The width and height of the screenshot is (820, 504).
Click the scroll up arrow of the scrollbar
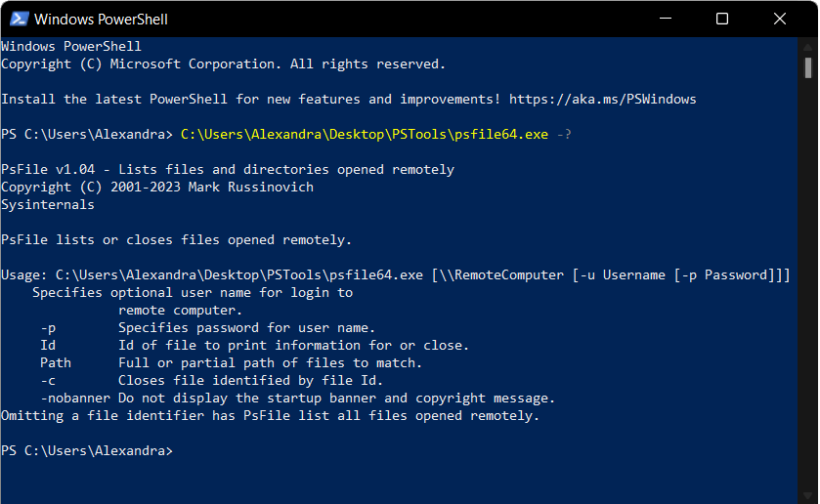click(x=808, y=46)
